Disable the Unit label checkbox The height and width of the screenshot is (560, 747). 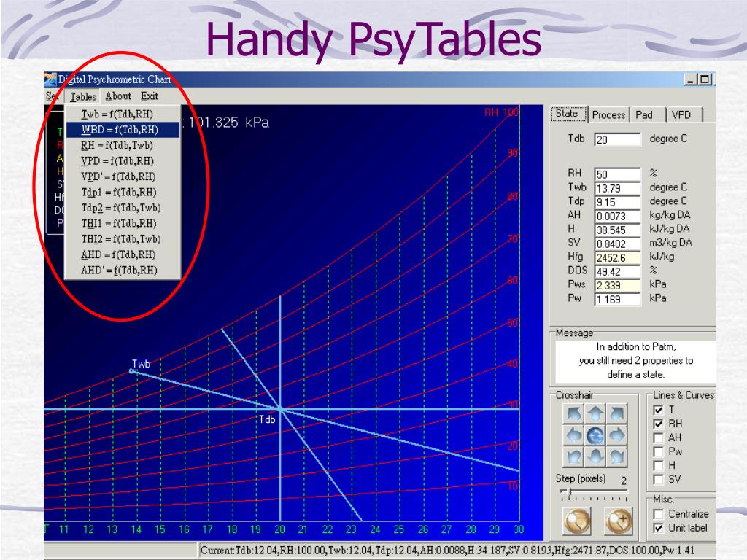(x=658, y=528)
